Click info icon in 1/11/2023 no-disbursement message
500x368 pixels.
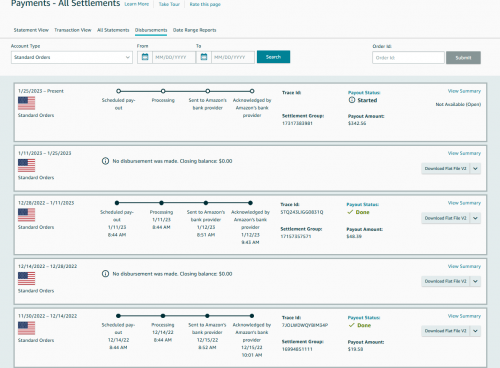[x=105, y=161]
